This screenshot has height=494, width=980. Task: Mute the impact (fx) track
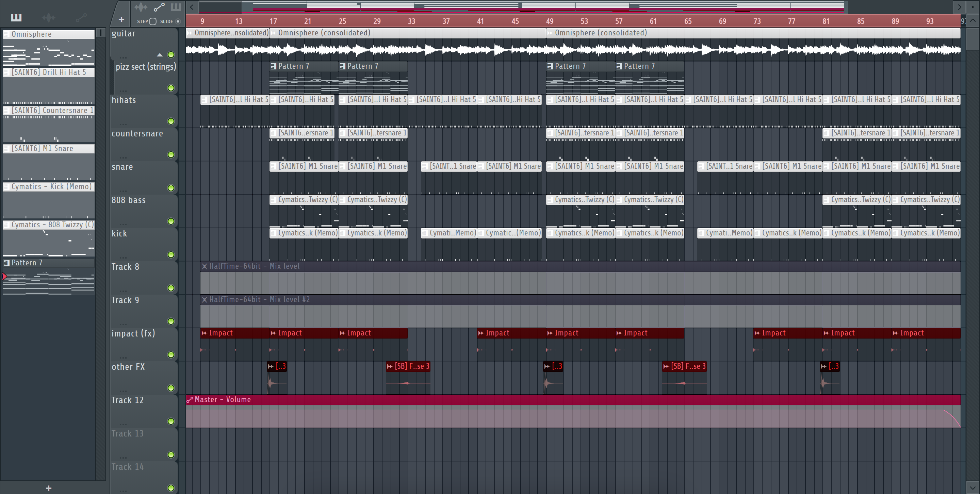pyautogui.click(x=171, y=355)
